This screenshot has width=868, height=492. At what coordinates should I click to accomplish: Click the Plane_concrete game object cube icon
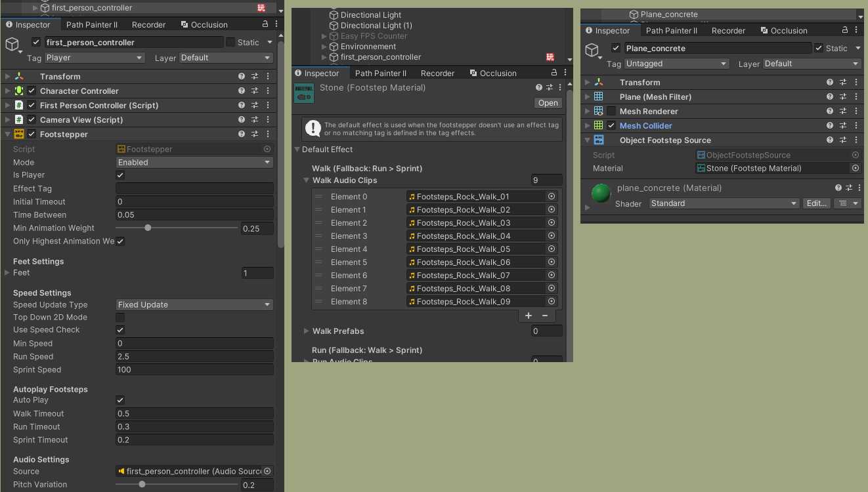tap(592, 51)
